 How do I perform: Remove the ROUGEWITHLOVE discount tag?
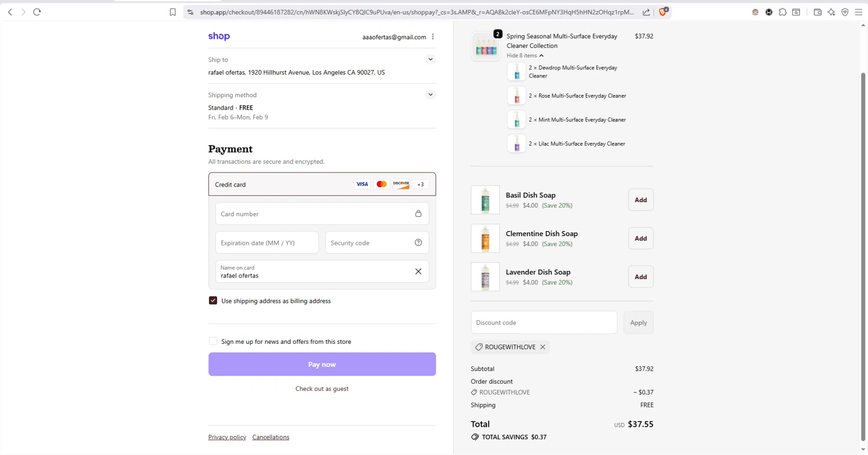pyautogui.click(x=543, y=347)
